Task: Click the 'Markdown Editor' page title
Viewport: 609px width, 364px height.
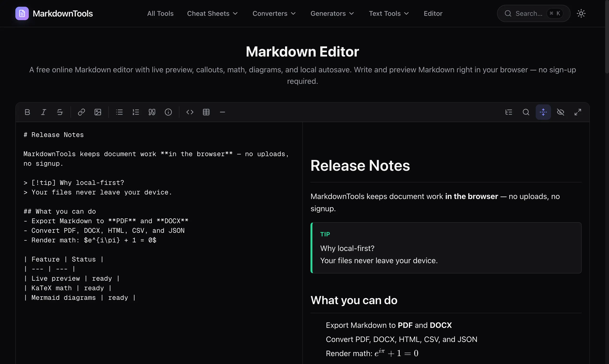Action: tap(302, 51)
